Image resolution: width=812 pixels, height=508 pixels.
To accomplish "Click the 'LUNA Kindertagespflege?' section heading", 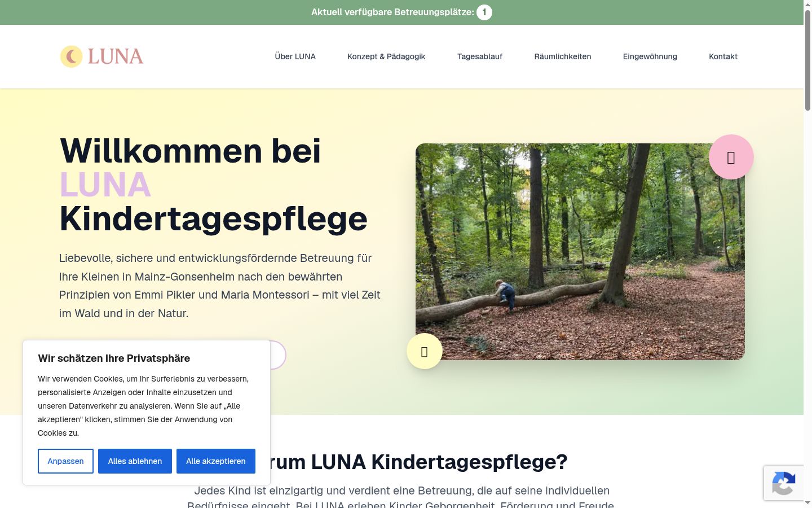I will tap(439, 462).
